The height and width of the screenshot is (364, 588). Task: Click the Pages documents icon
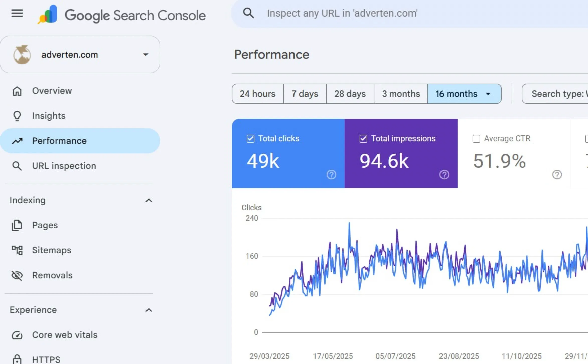pos(17,225)
